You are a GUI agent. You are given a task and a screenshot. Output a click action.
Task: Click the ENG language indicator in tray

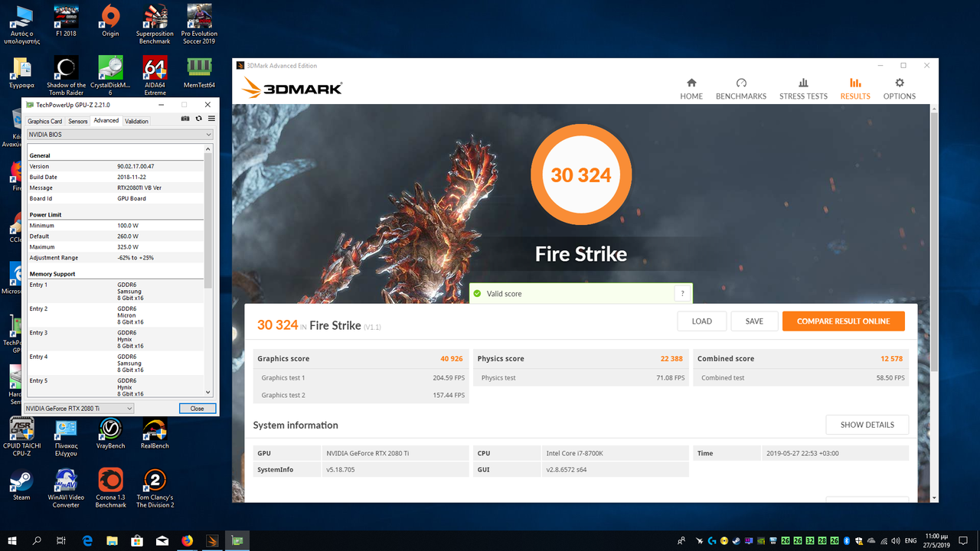[x=911, y=540]
